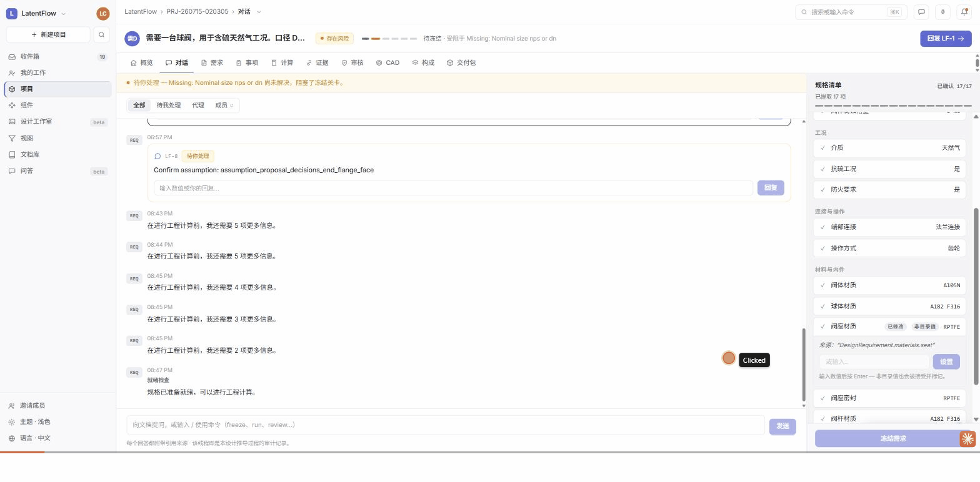The height and width of the screenshot is (482, 980).
Task: Click the 邀请成员 invite icon
Action: pos(12,406)
